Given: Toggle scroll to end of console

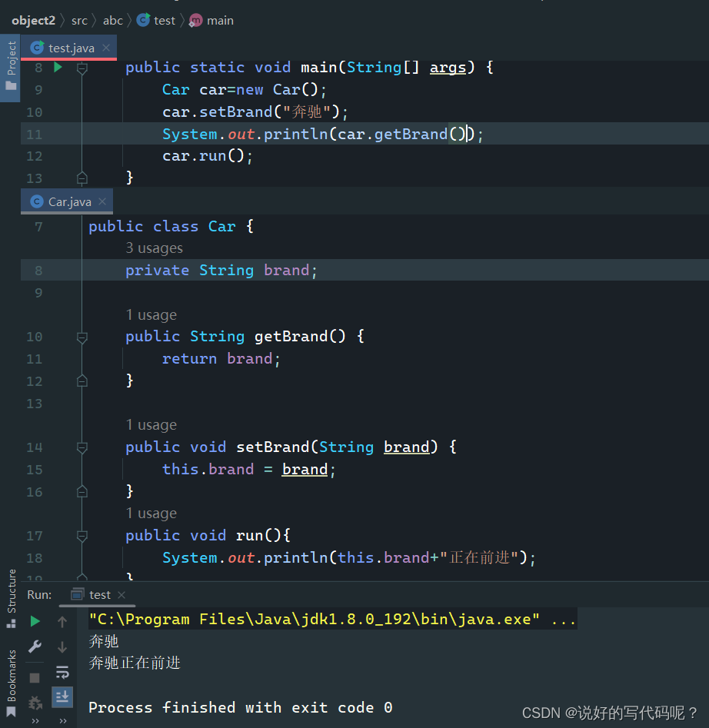Looking at the screenshot, I should tap(62, 696).
